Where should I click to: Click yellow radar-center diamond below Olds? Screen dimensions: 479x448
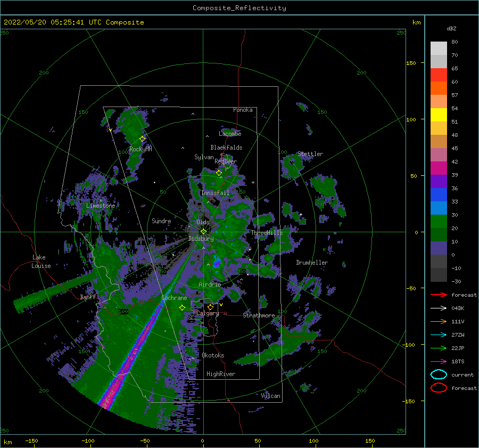pyautogui.click(x=203, y=232)
